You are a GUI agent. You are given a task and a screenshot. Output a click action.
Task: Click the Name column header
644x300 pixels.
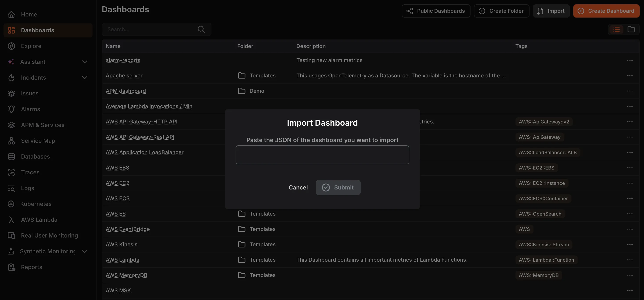click(x=113, y=46)
